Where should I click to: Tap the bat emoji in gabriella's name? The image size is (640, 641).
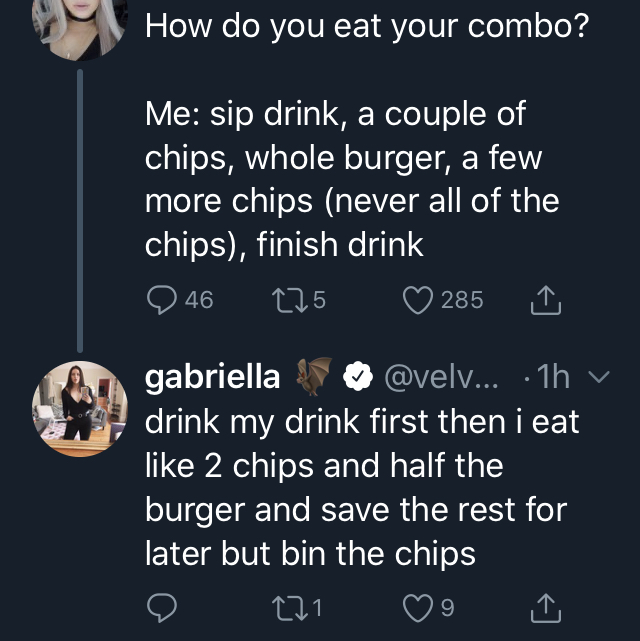point(313,376)
